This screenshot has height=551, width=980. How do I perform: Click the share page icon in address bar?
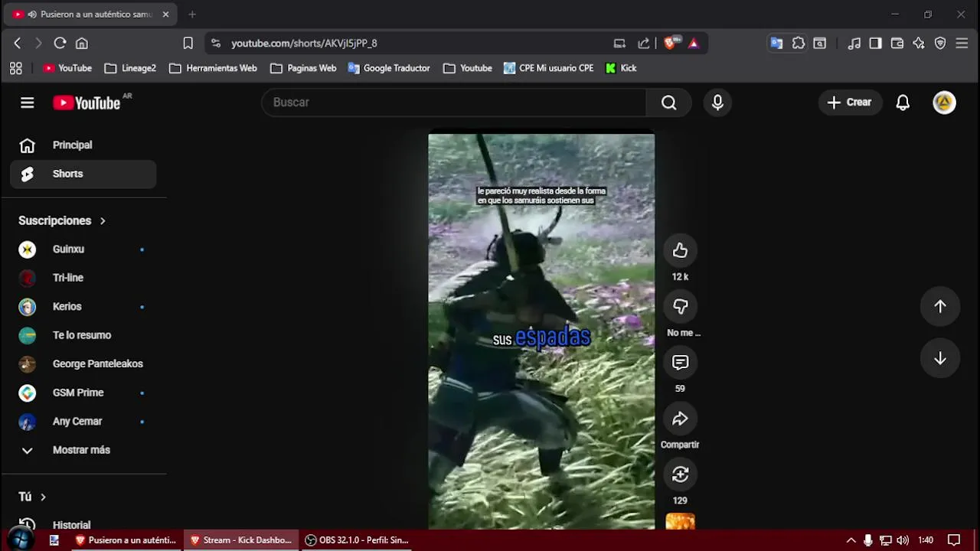coord(644,44)
